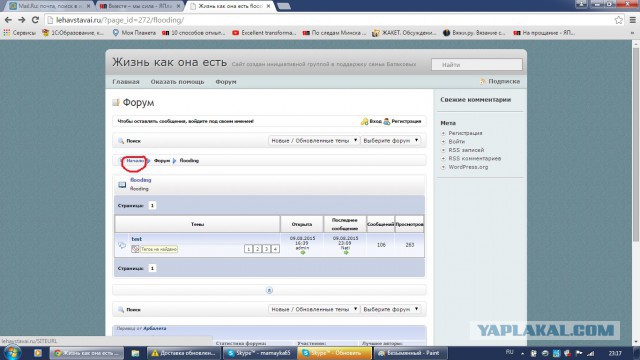The height and width of the screenshot is (360, 640).
Task: Click the Найти search field
Action: (x=477, y=64)
